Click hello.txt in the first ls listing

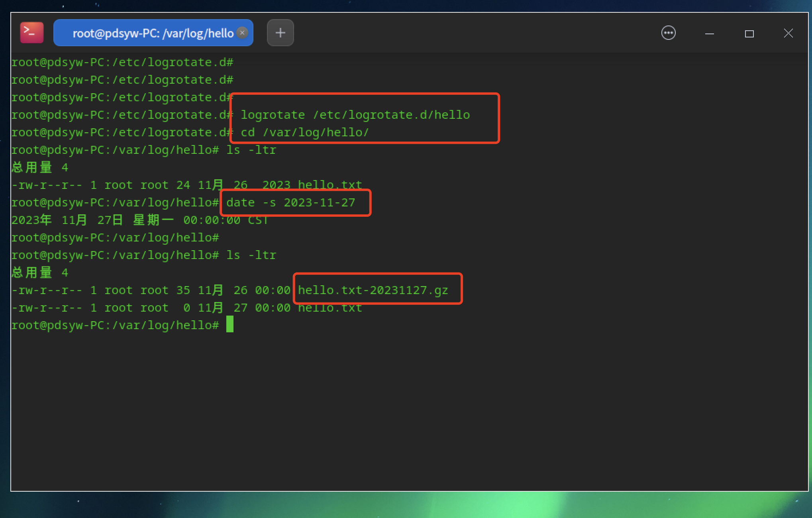tap(330, 185)
